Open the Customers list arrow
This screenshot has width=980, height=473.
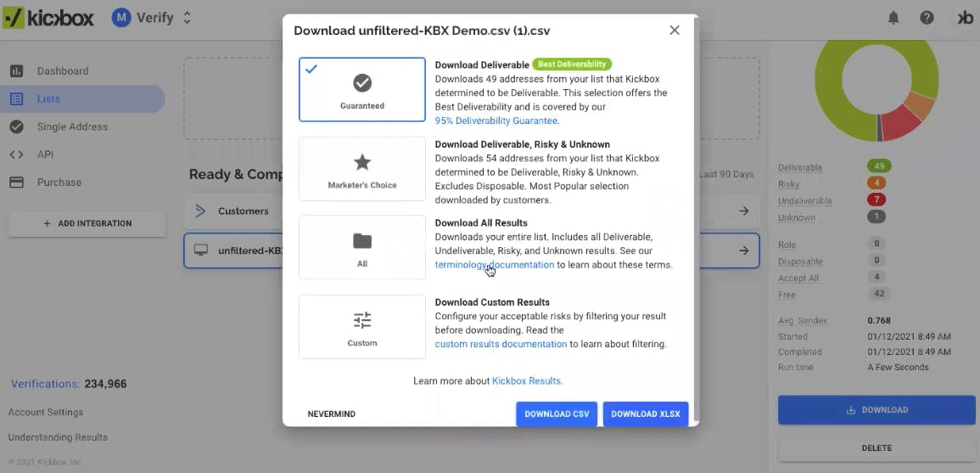click(744, 211)
